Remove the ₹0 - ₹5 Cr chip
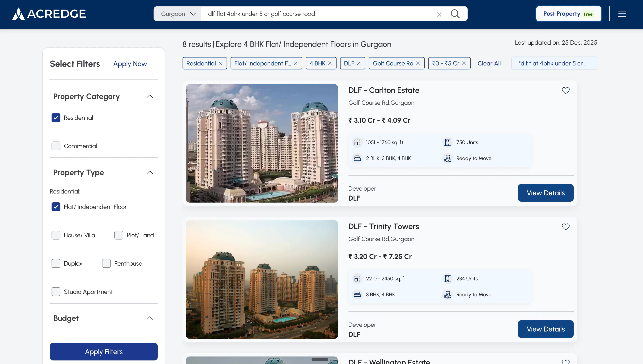 (x=464, y=63)
